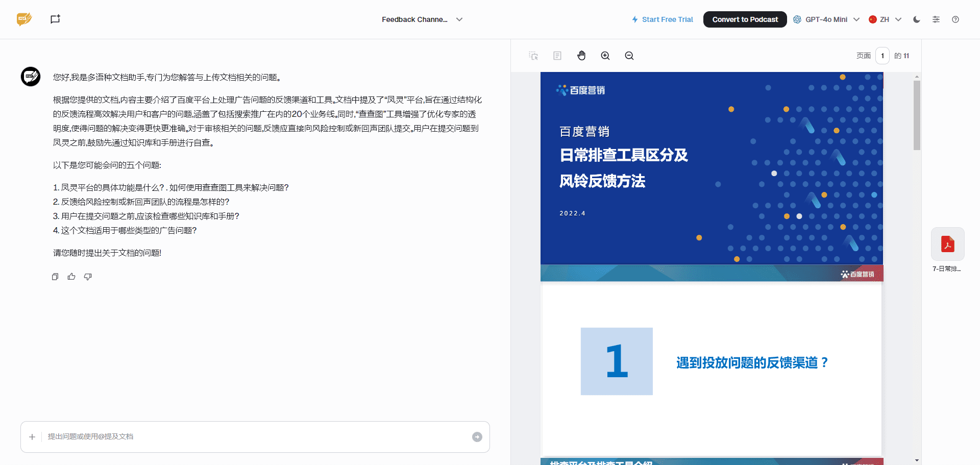The height and width of the screenshot is (465, 980).
Task: Zoom in on the PDF document
Action: click(605, 56)
